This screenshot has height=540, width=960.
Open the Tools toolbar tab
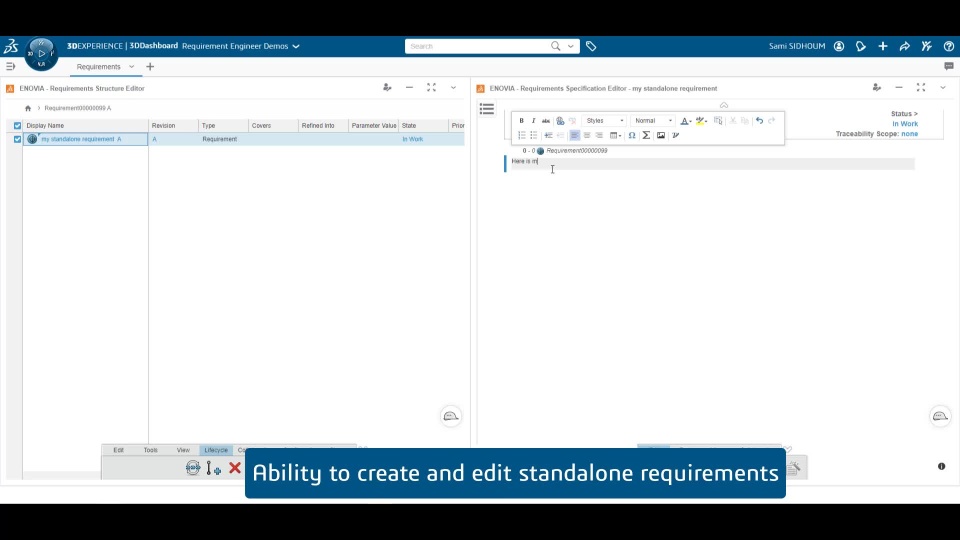tap(151, 450)
